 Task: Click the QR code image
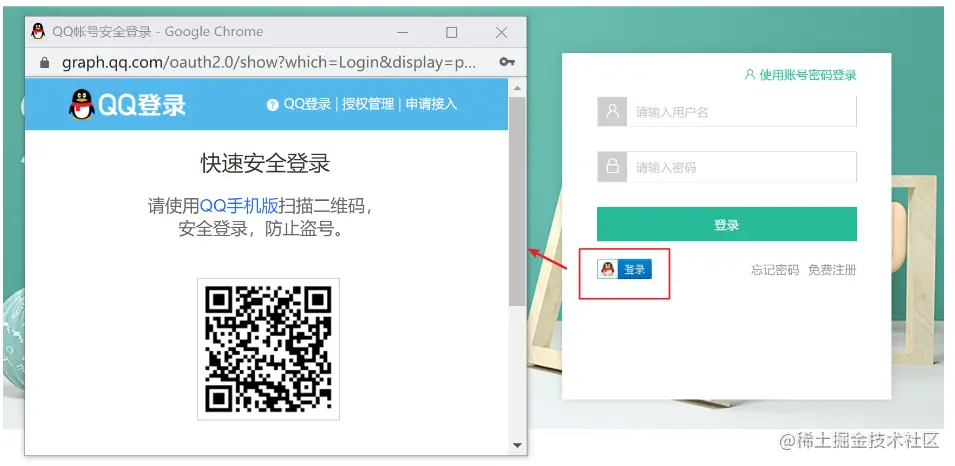click(268, 349)
